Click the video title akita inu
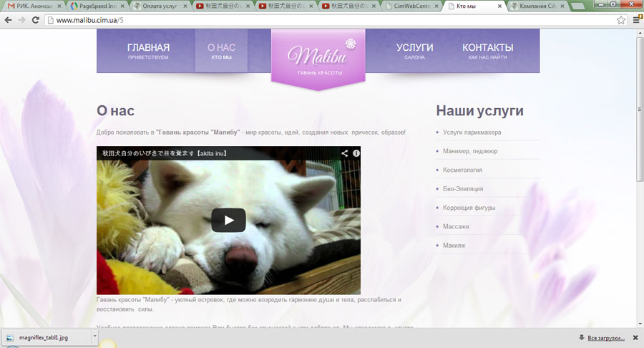Viewport: 644px width, 348px height. pos(165,153)
